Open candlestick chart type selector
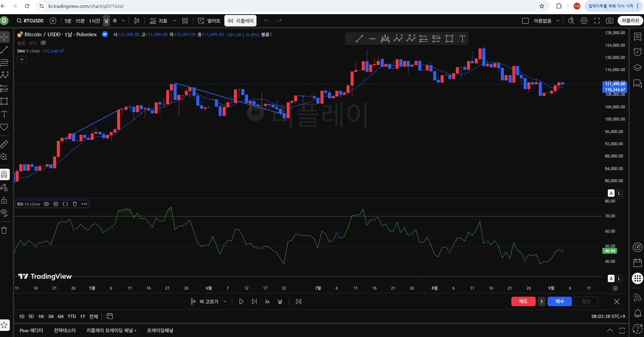The image size is (644, 337). click(x=137, y=21)
